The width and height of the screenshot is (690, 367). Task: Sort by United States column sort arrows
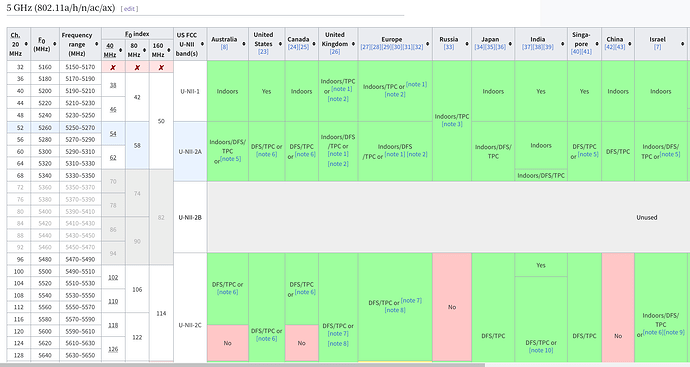point(280,44)
